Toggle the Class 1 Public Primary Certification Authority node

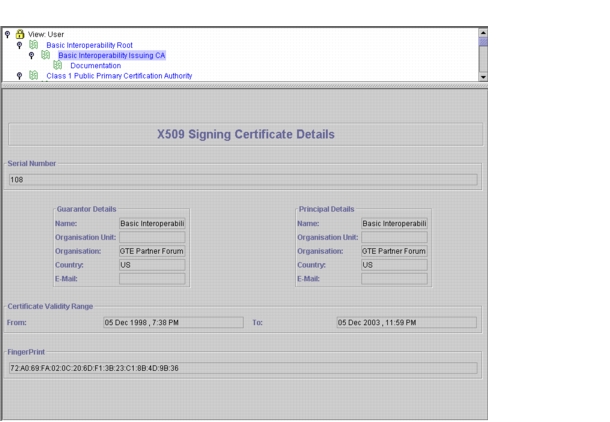pyautogui.click(x=19, y=76)
